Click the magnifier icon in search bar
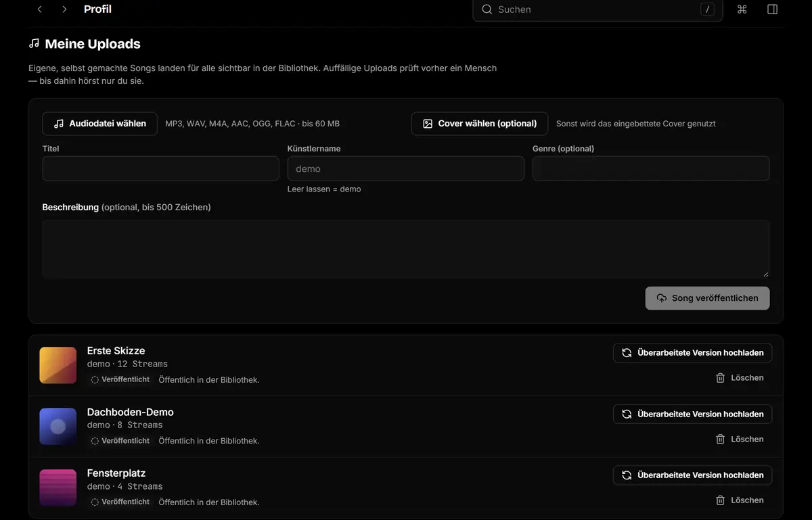812x520 pixels. 487,9
